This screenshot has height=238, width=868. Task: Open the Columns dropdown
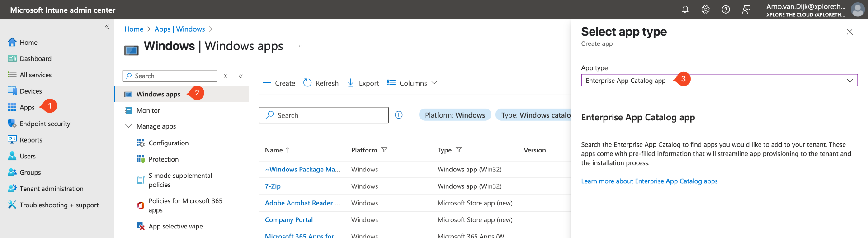tap(412, 83)
